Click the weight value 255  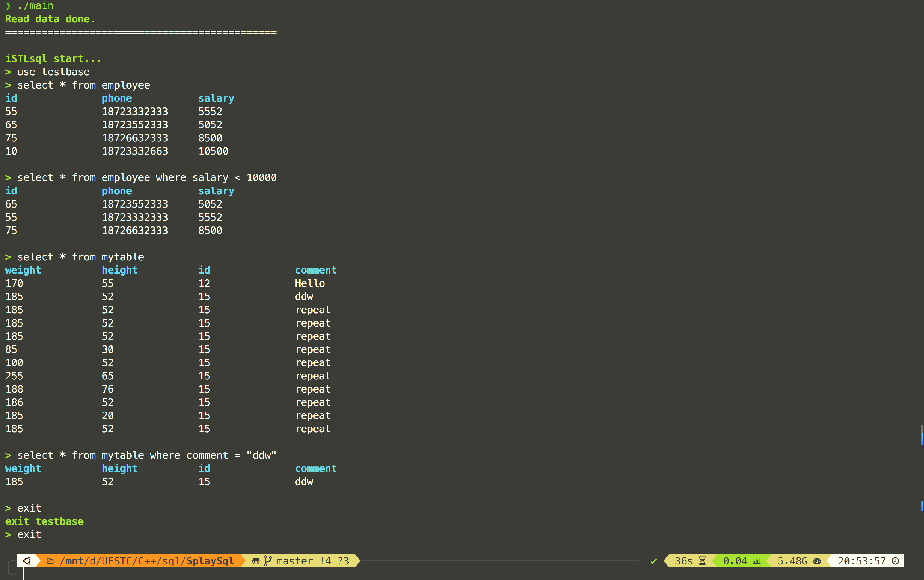(x=14, y=376)
